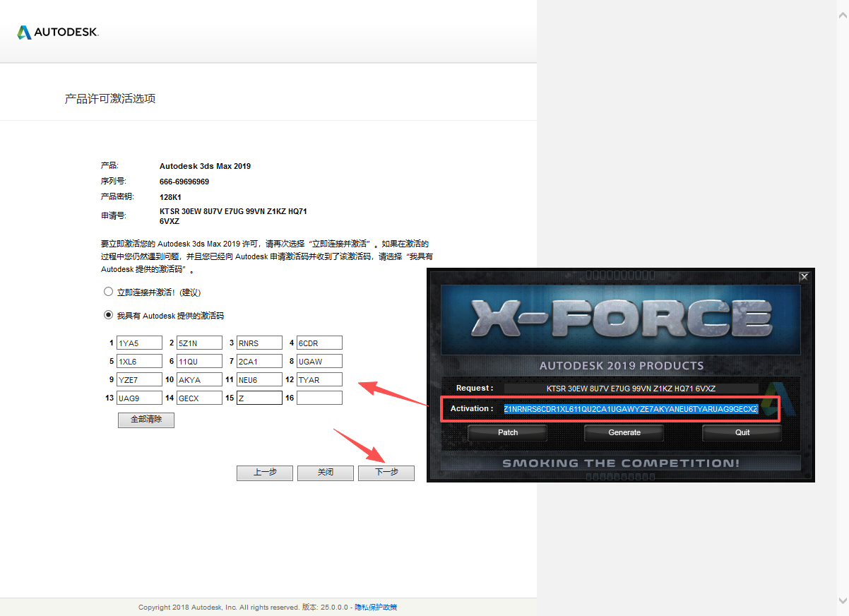Click the product key 128K1
The height and width of the screenshot is (616, 849).
(171, 197)
